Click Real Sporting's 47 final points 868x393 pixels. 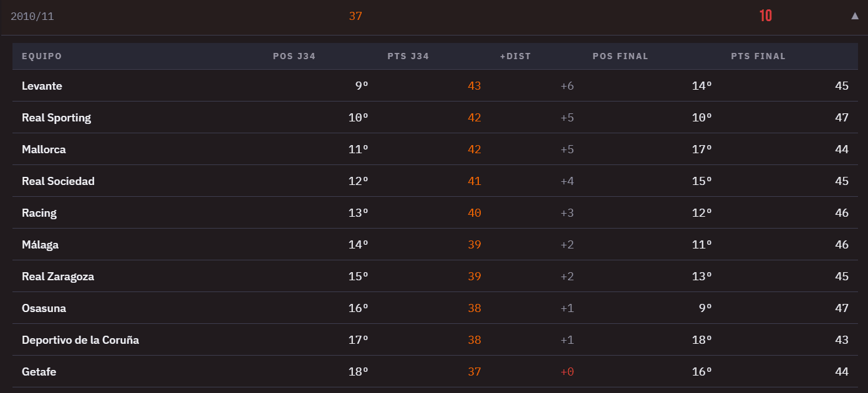pyautogui.click(x=842, y=118)
